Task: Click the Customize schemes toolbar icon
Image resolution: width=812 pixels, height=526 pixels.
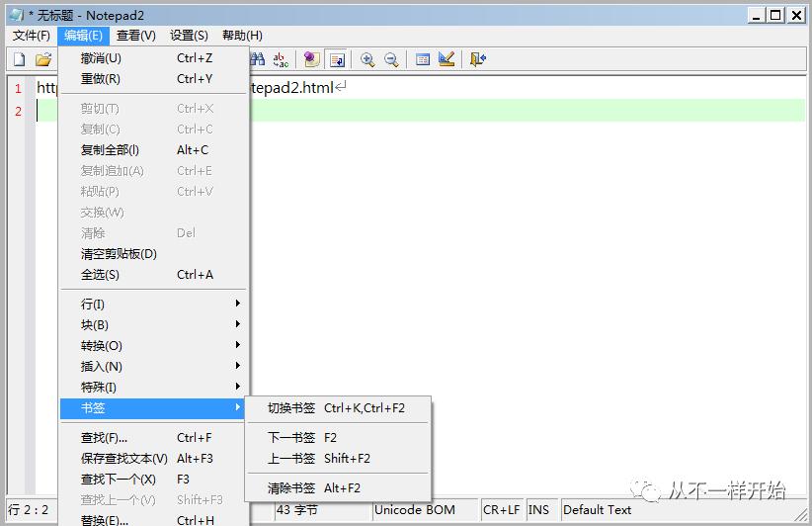Action: coord(447,59)
